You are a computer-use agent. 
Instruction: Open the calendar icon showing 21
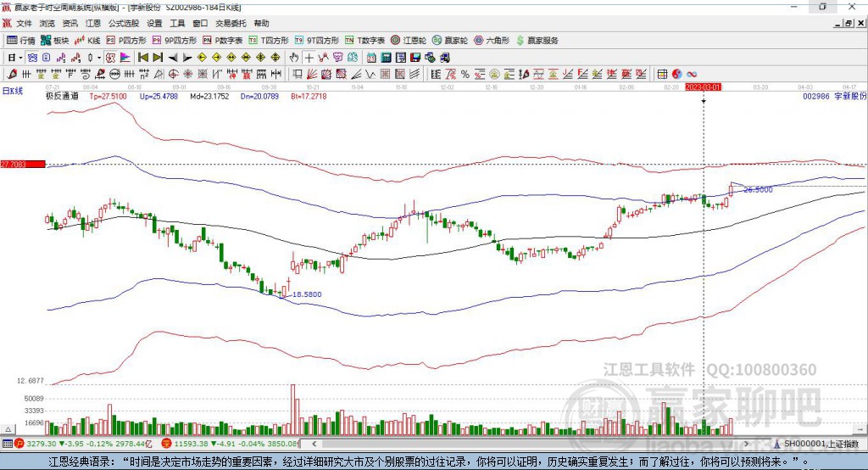(371, 58)
